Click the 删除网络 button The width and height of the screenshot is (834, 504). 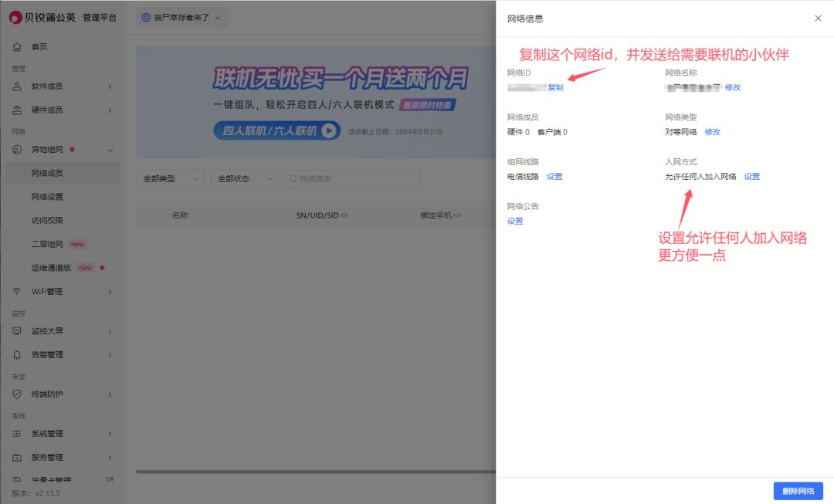[x=798, y=491]
